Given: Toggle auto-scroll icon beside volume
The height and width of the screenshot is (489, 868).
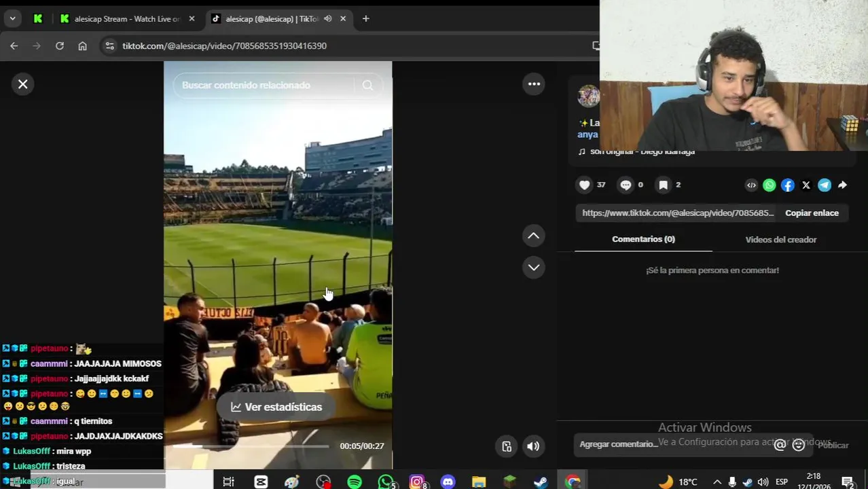Looking at the screenshot, I should click(507, 446).
